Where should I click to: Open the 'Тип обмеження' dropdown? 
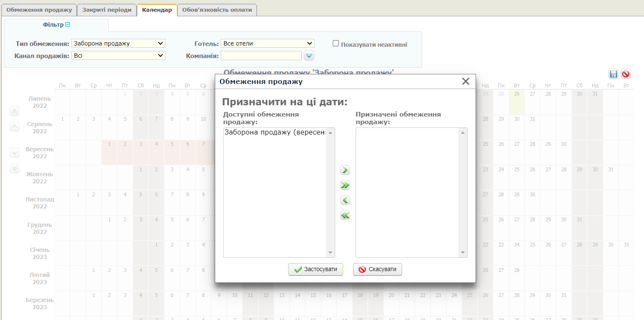(118, 43)
